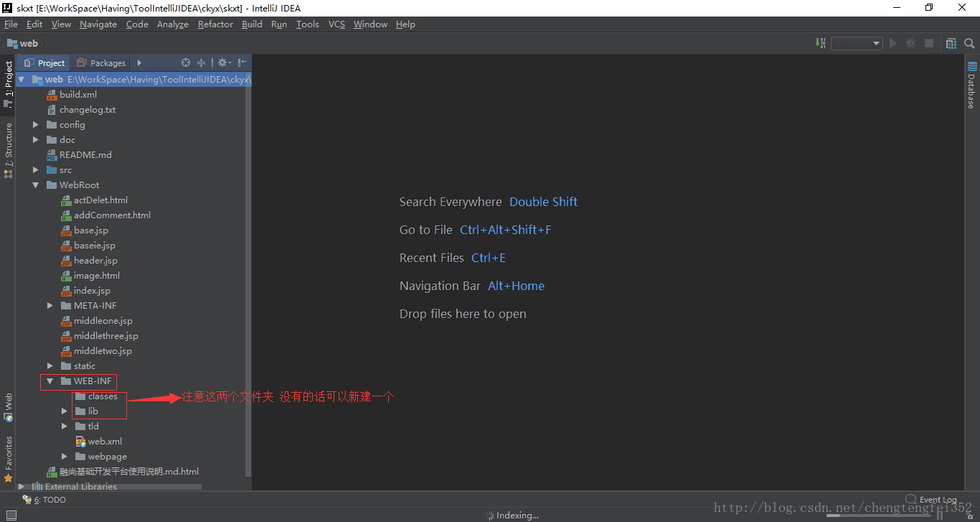The image size is (980, 522).
Task: Select header.jsp in project tree
Action: coord(89,261)
